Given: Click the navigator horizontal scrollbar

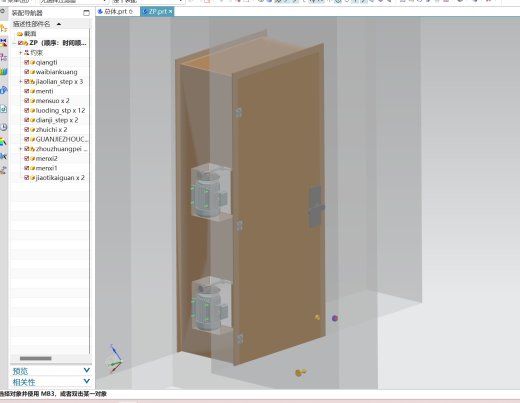Looking at the screenshot, I should 36,358.
